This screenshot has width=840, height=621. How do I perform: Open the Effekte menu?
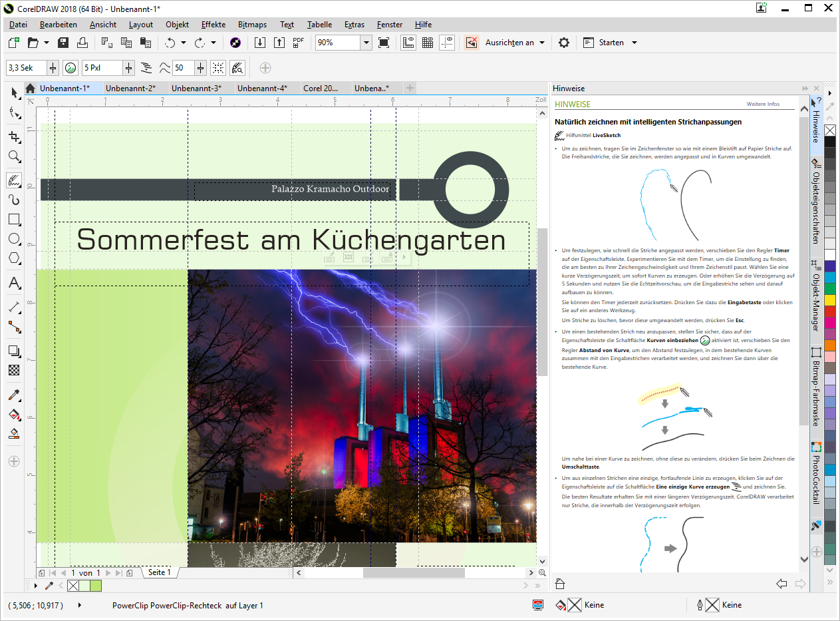(213, 25)
